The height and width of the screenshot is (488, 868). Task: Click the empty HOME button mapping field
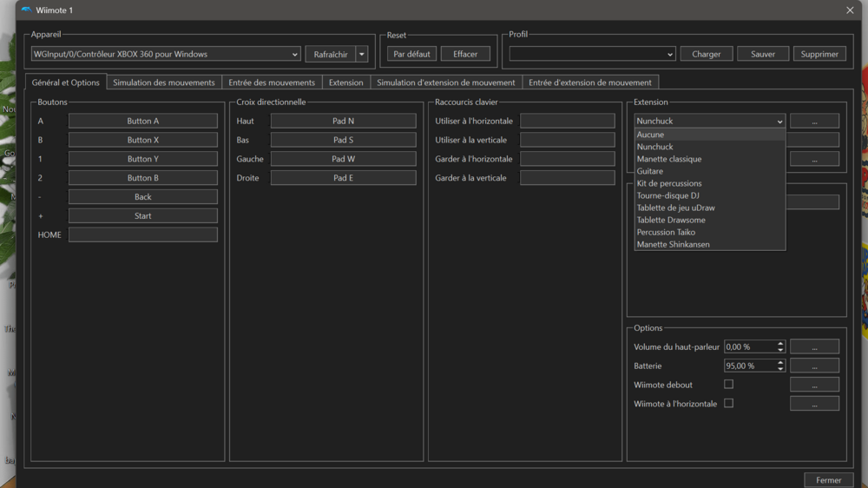143,234
